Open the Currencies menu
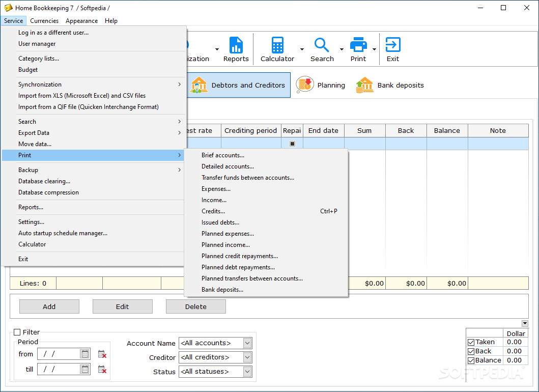Viewport: 539px width, 392px height. pyautogui.click(x=44, y=21)
